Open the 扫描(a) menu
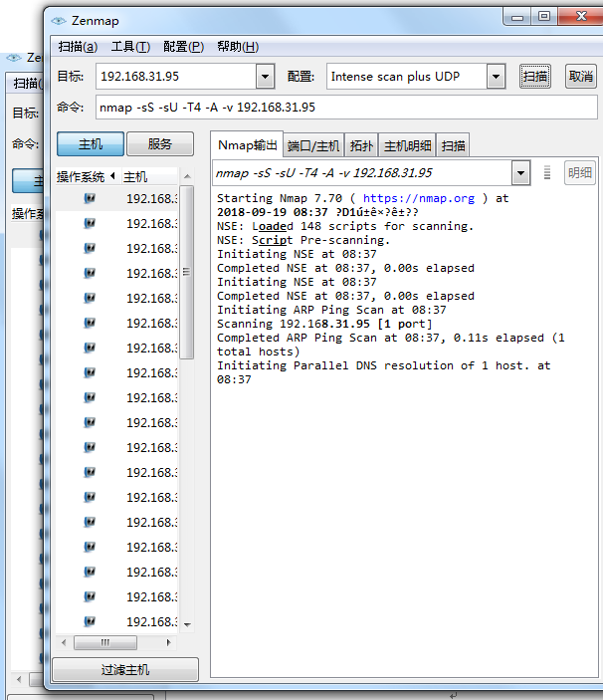The image size is (603, 700). [x=78, y=47]
